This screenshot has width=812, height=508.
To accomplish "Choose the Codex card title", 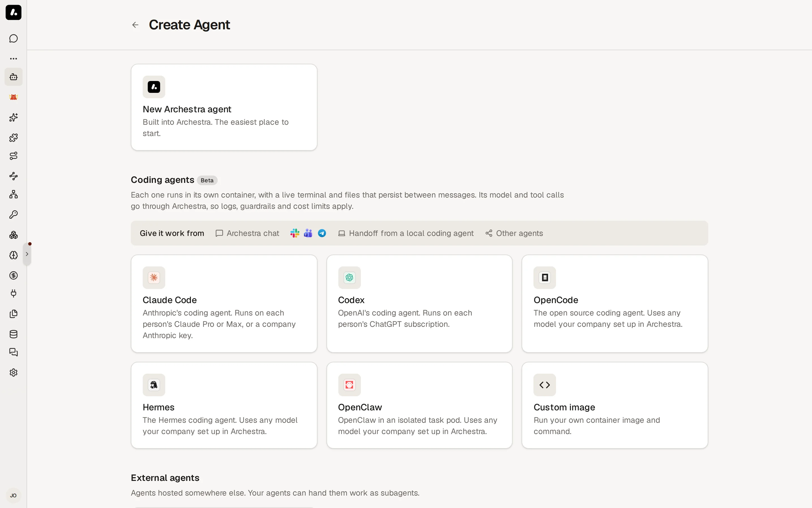I will (x=351, y=300).
